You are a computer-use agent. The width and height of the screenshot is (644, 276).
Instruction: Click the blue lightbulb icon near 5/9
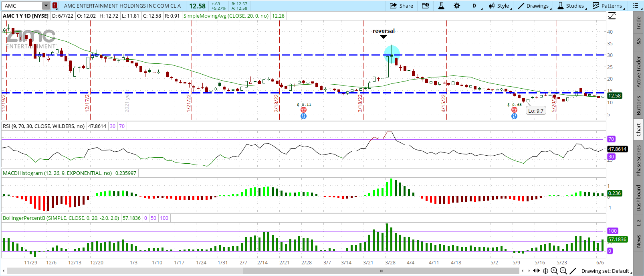[x=514, y=116]
